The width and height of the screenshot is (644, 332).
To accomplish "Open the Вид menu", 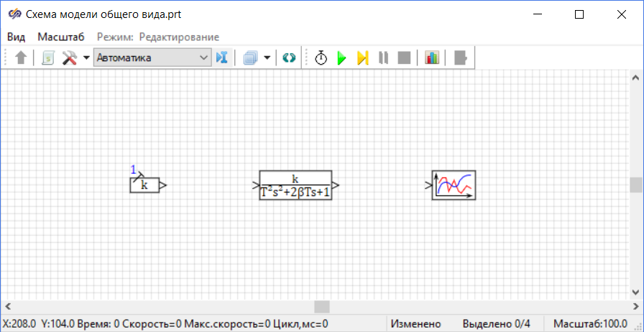I will (17, 37).
